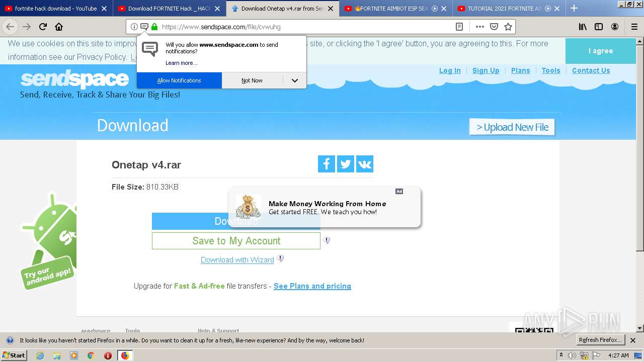Open Download with Wizard link
Screen dimensions: 644x362
point(237,260)
